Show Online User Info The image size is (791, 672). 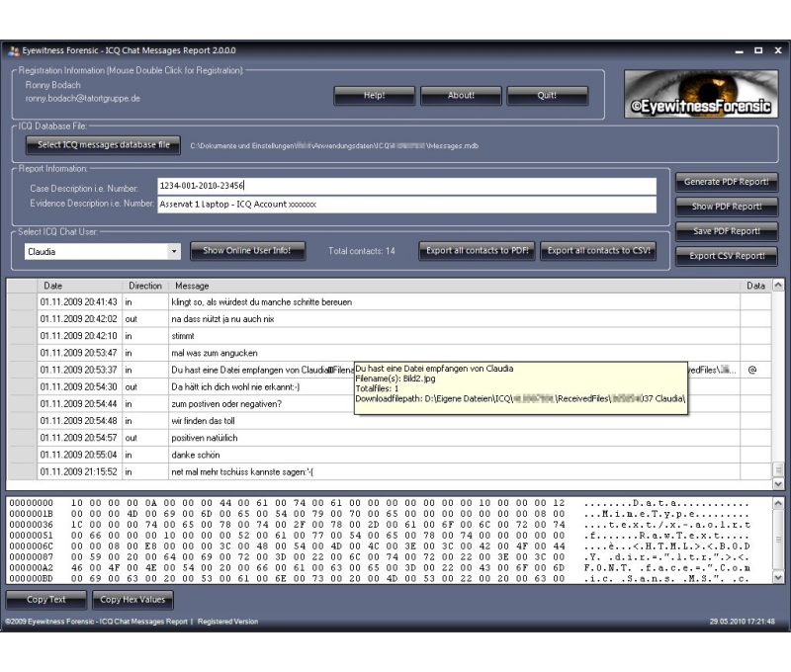coord(247,251)
